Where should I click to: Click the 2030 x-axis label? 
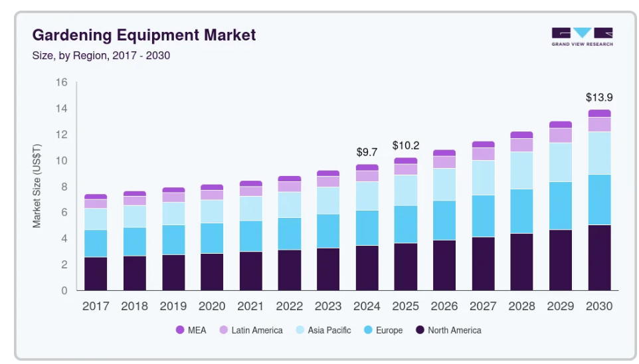599,306
